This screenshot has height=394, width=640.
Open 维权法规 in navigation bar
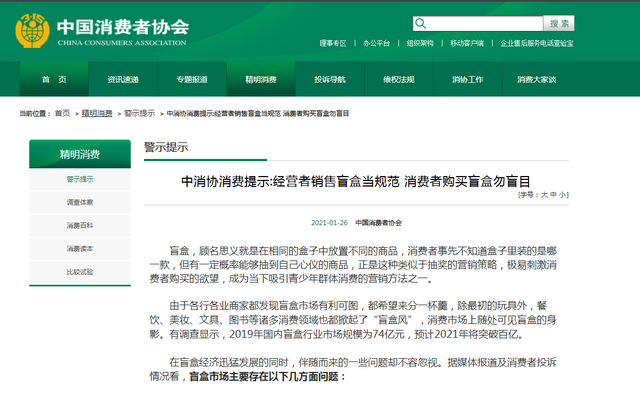coord(399,79)
